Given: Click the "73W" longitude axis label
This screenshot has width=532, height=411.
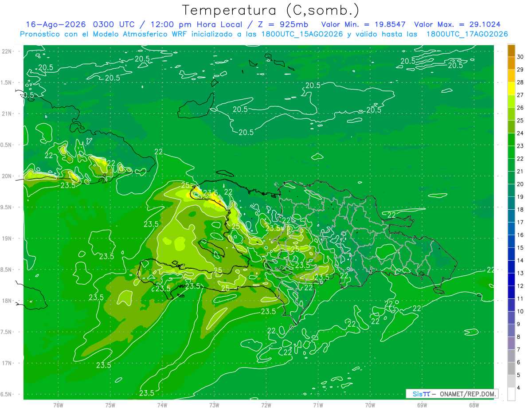Looking at the screenshot, I should pyautogui.click(x=214, y=406).
